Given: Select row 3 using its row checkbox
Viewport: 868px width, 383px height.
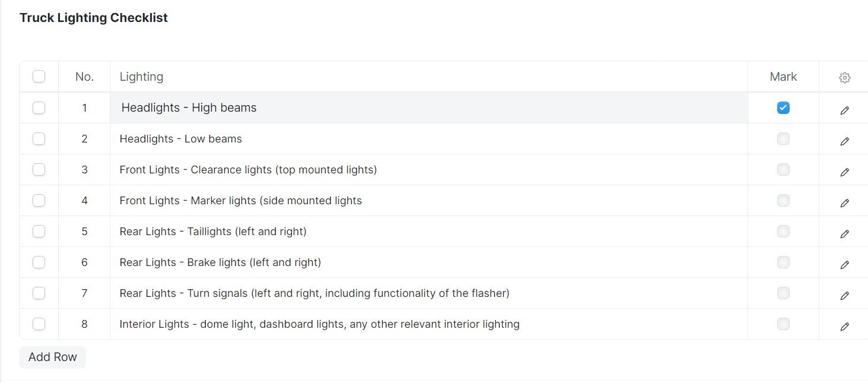Looking at the screenshot, I should [39, 169].
